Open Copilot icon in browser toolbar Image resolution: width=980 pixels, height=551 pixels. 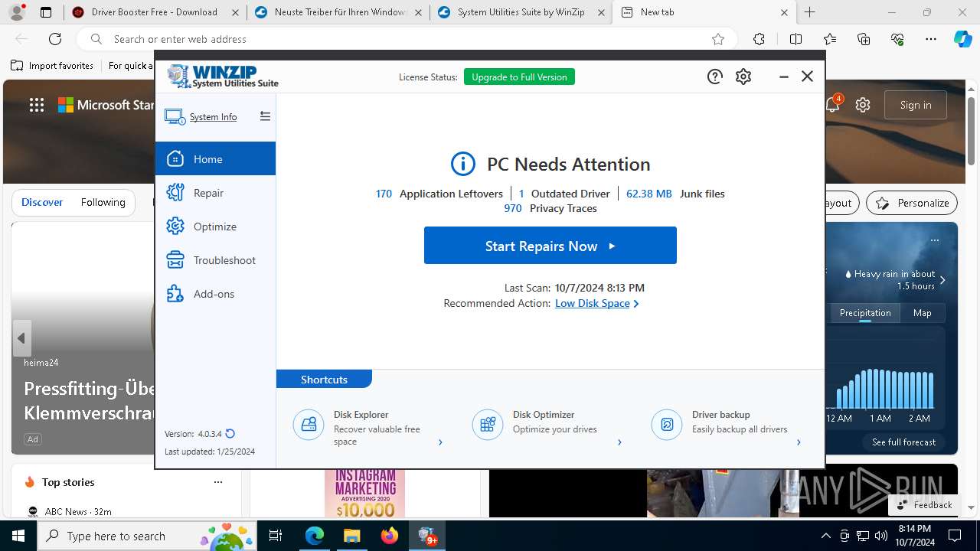tap(963, 39)
